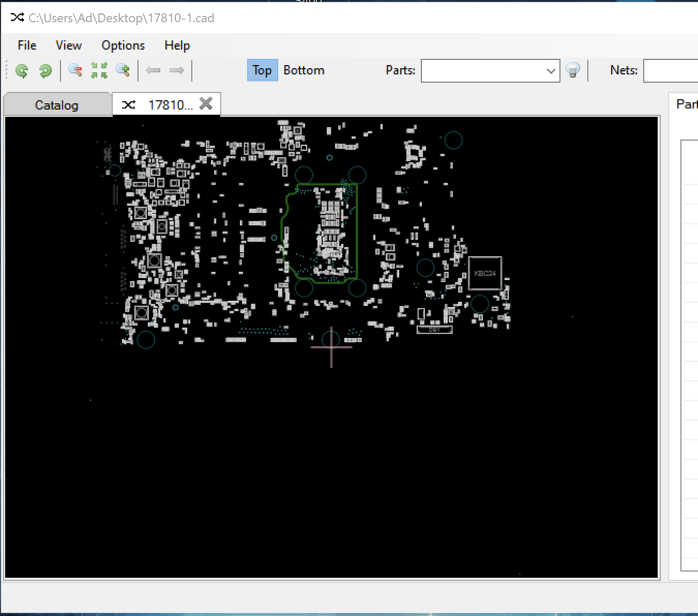
Task: Fit board to window icon
Action: click(x=99, y=70)
